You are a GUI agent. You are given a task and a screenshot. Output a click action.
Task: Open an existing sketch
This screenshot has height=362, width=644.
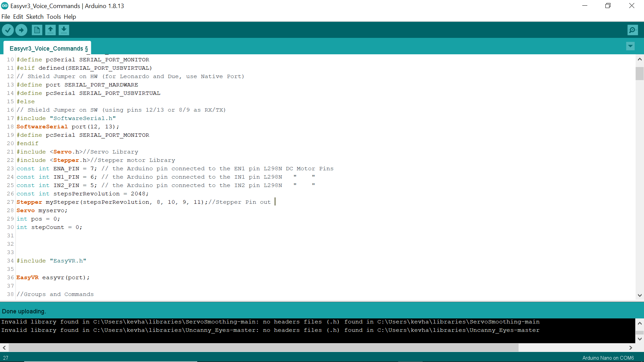[x=50, y=30]
